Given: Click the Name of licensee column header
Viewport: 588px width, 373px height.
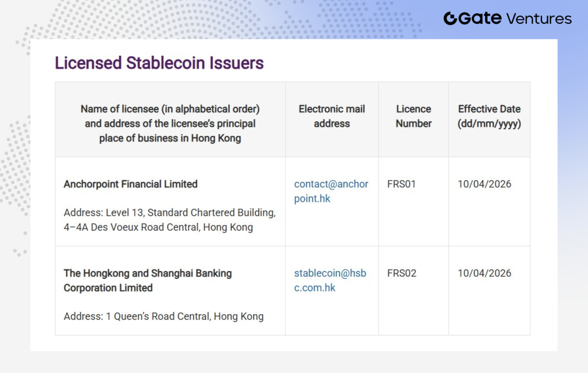Looking at the screenshot, I should [170, 123].
